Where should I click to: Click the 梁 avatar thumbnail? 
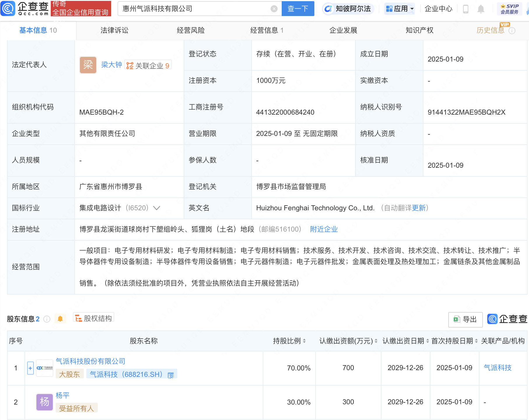click(x=88, y=65)
